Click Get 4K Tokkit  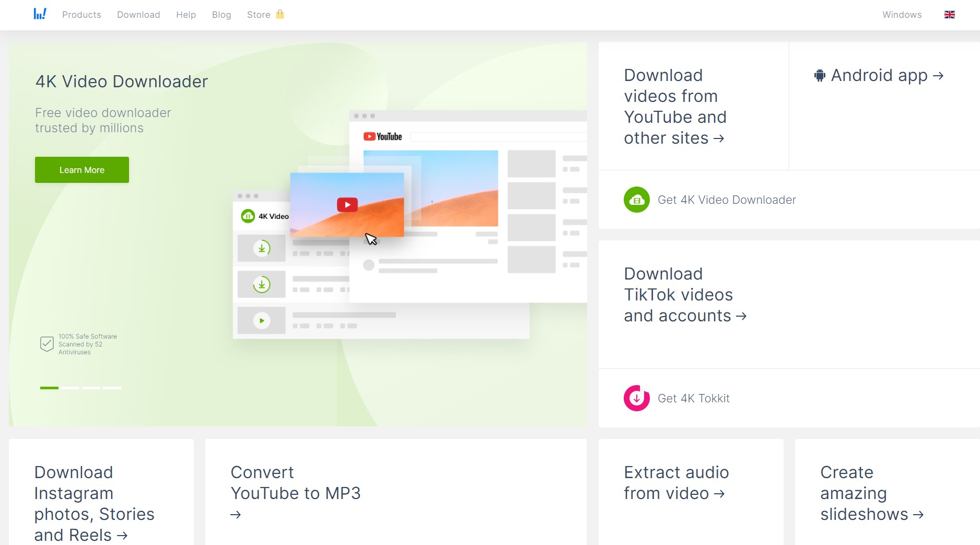[693, 398]
